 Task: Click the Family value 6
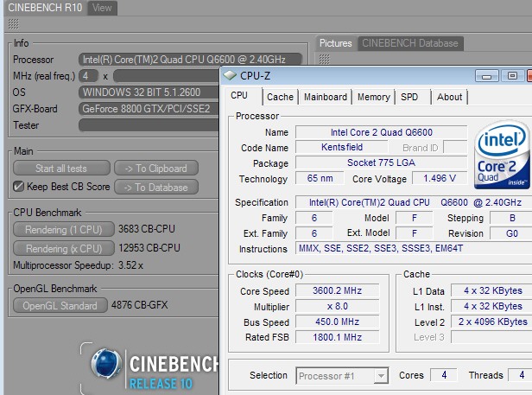click(x=313, y=218)
